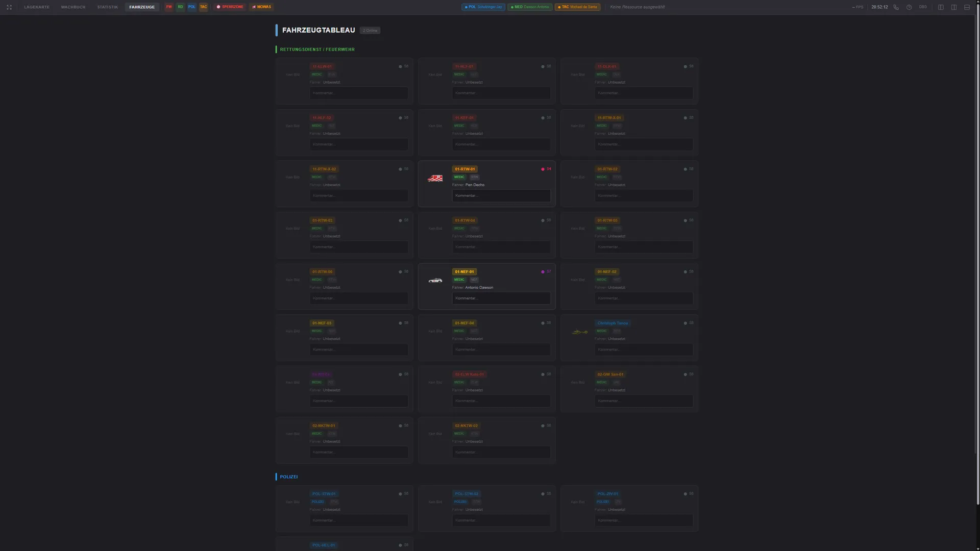Switch to the Wachbuch tab
Screen dimensions: 980x551
73,7
